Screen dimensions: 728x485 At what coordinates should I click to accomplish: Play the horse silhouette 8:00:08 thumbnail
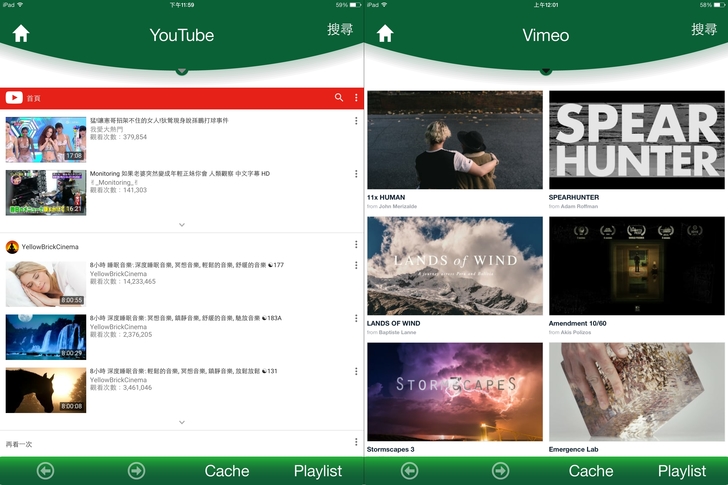pos(46,390)
